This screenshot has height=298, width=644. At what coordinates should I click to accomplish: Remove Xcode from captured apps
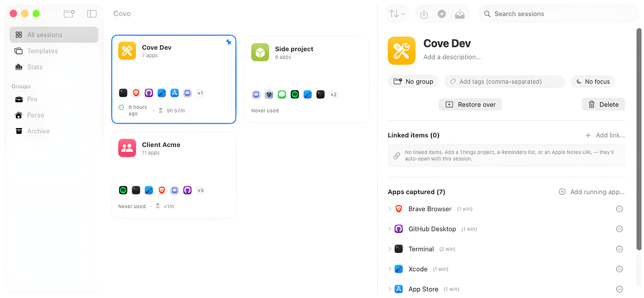[619, 269]
